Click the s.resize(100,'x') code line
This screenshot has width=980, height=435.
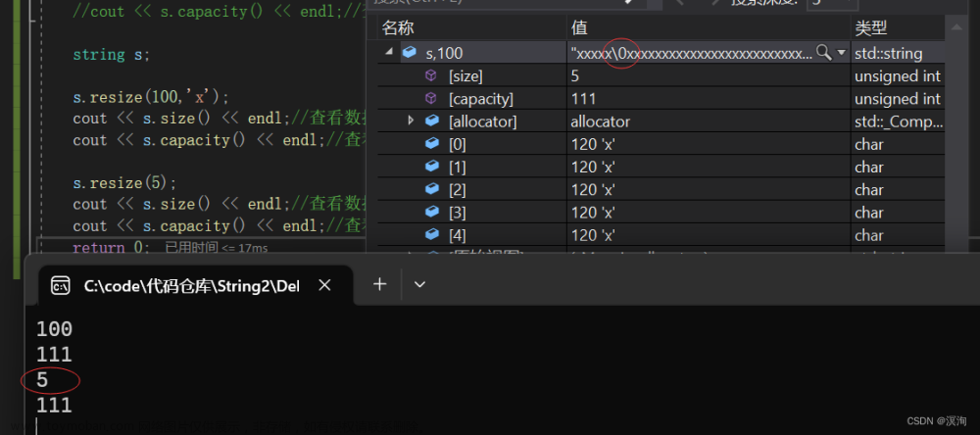[151, 98]
